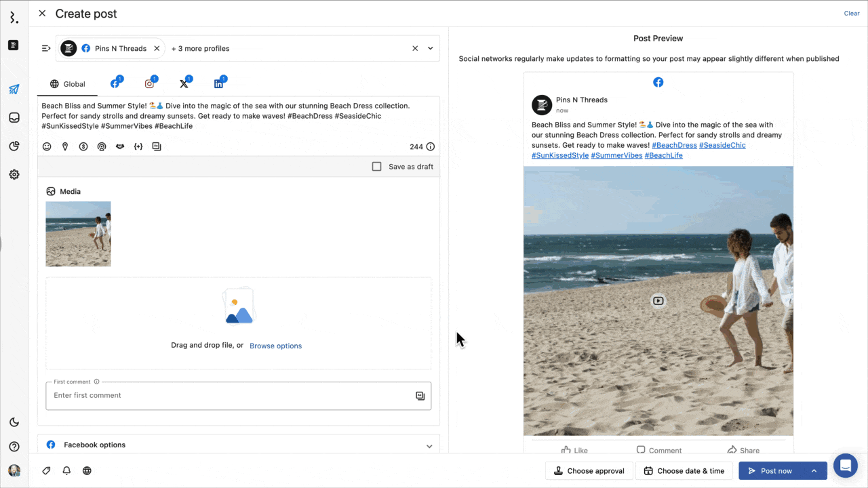This screenshot has height=488, width=868.
Task: Click the #SeasideChic hashtag in preview
Action: point(722,145)
